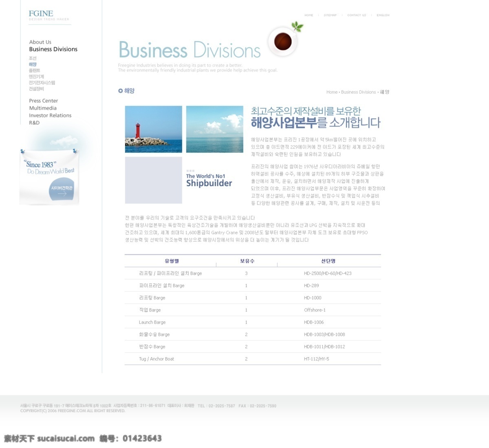The height and width of the screenshot is (448, 489).
Task: Open the 건설장비 submenu item
Action: coord(36,89)
